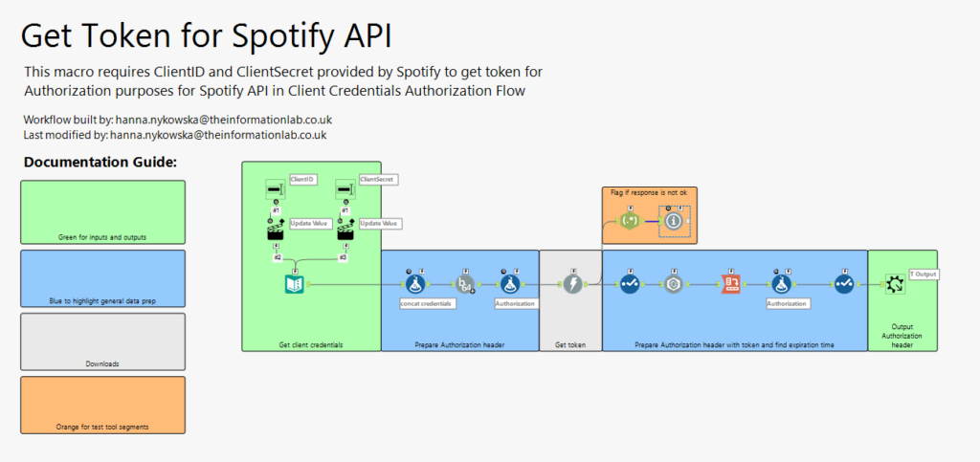Select Authorization Formula tool after Cross Tab
The width and height of the screenshot is (980, 462).
click(779, 285)
